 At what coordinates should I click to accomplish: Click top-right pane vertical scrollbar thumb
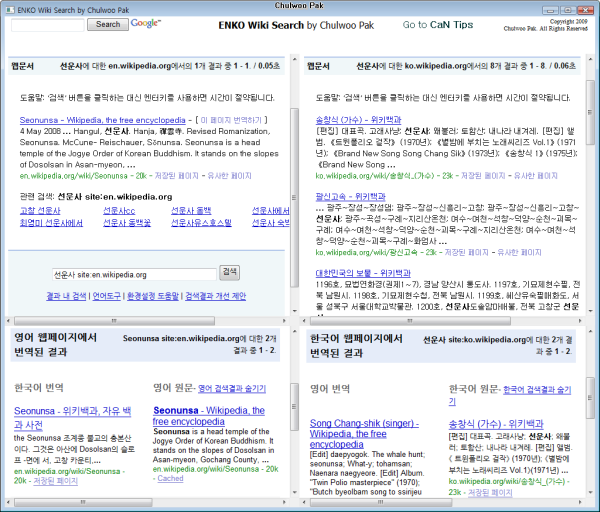pos(590,112)
